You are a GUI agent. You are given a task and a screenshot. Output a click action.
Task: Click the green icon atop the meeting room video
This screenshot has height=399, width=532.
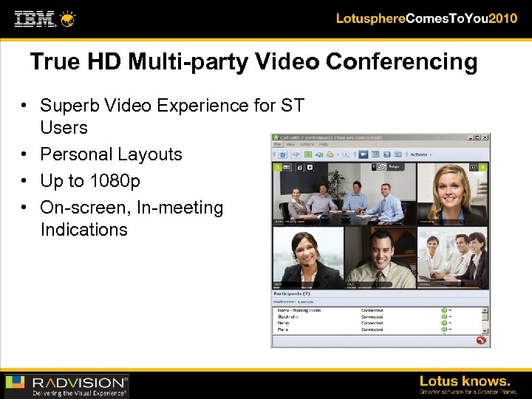click(x=277, y=167)
